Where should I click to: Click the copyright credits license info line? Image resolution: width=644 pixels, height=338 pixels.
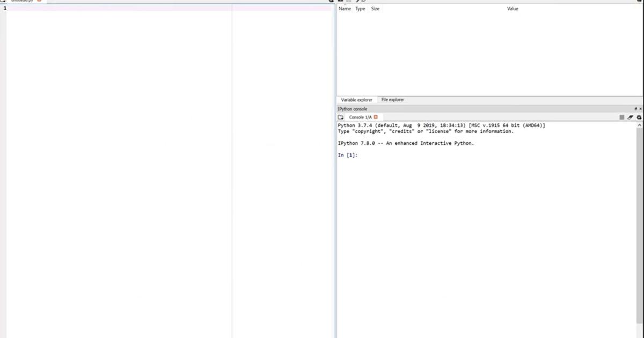(x=426, y=131)
